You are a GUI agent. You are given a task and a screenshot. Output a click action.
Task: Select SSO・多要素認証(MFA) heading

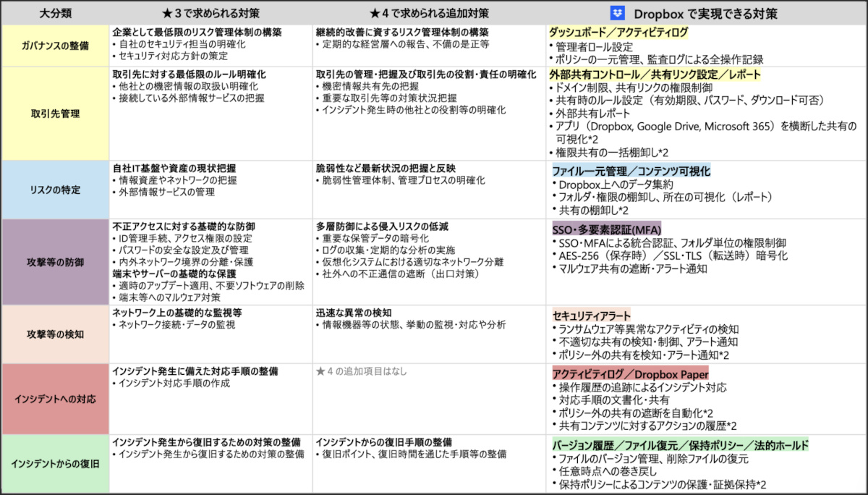tap(607, 229)
